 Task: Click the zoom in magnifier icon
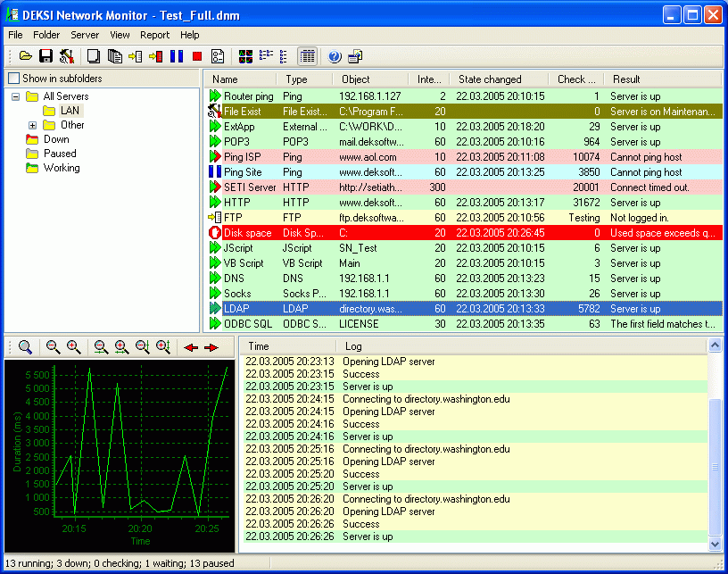pos(73,347)
